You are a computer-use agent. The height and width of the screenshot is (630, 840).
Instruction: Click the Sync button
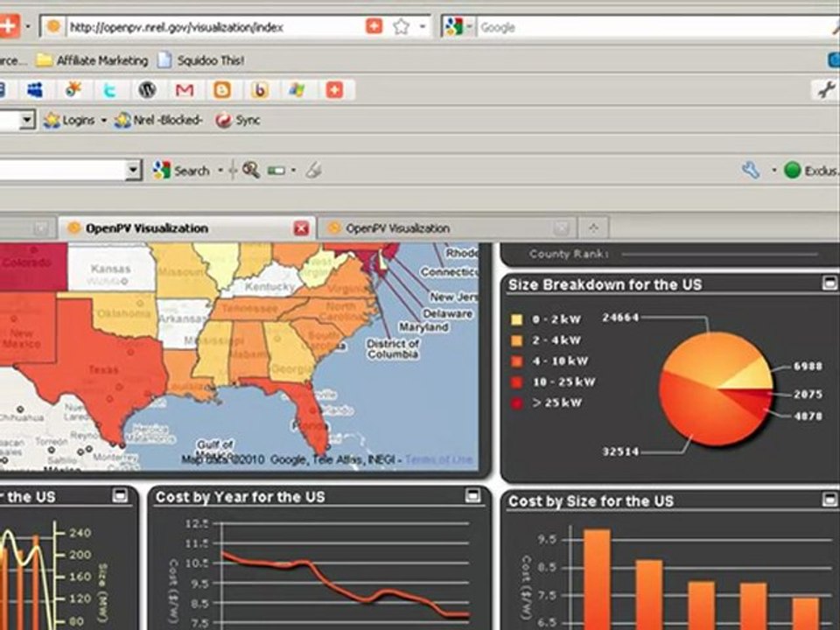pos(238,120)
